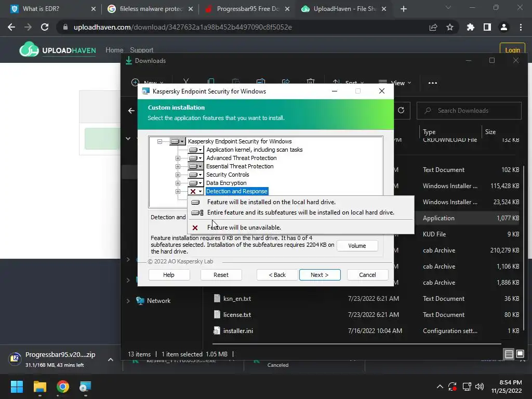Expand the Advanced Threat Protection tree node
The height and width of the screenshot is (399, 532).
[178, 158]
